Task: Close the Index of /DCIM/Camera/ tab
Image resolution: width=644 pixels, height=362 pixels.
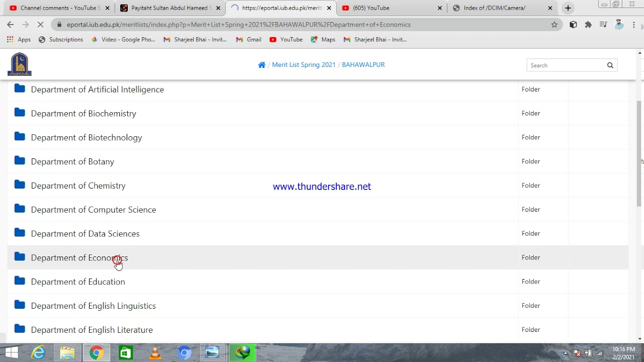Action: [550, 8]
